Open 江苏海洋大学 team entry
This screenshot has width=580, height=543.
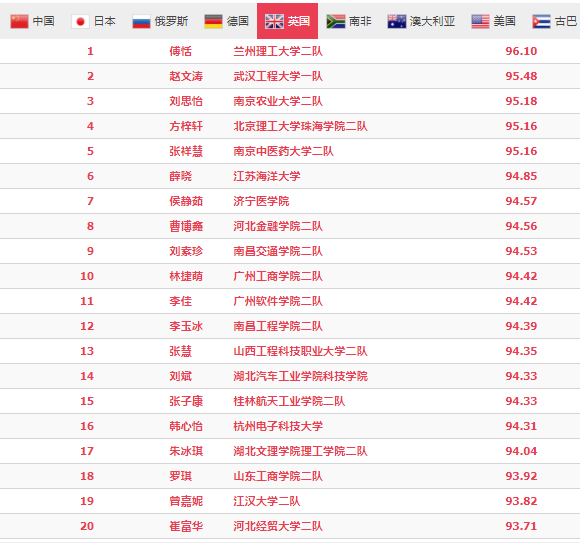267,176
